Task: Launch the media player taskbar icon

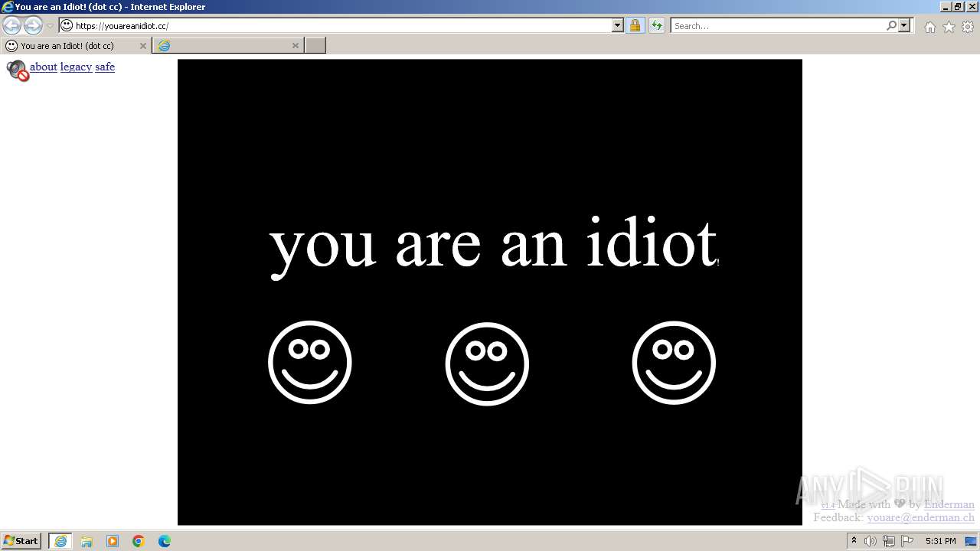Action: pyautogui.click(x=113, y=541)
